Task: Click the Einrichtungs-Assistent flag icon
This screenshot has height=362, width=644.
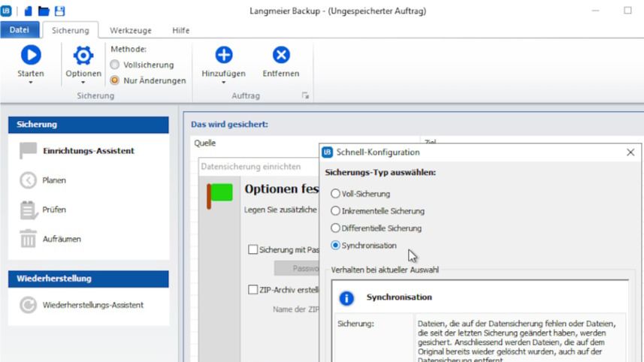Action: [28, 151]
